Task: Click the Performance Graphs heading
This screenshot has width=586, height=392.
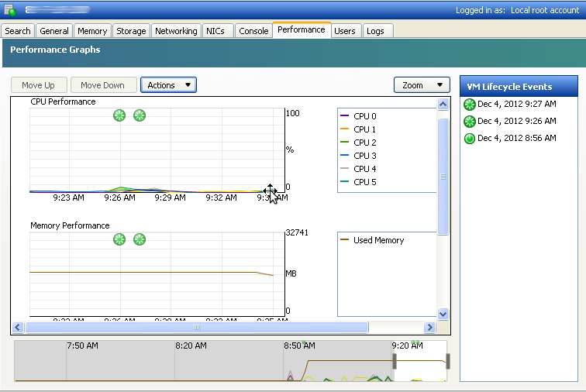Action: click(55, 50)
